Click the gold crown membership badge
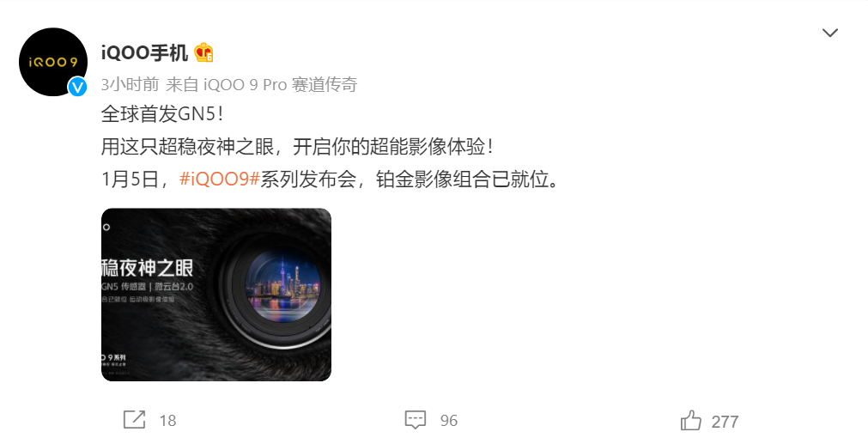The image size is (868, 444). pos(203,52)
